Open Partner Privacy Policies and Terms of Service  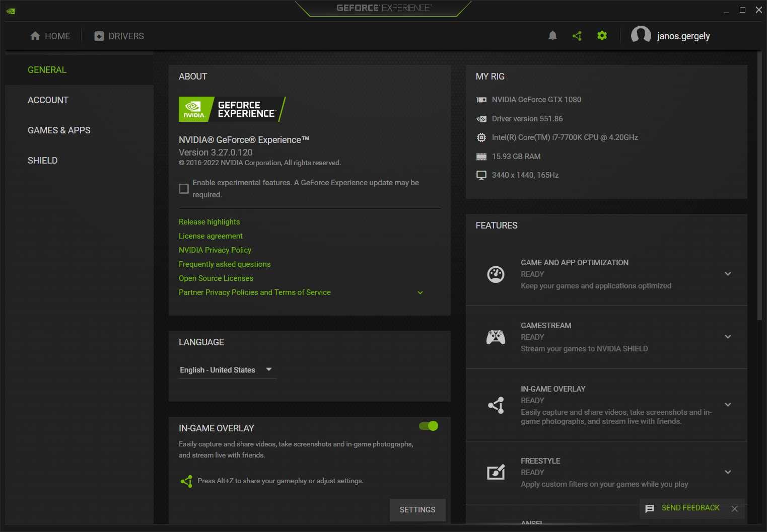[x=255, y=292]
